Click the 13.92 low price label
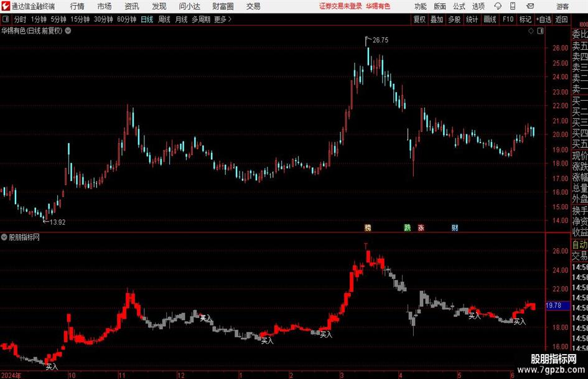Screen dimensions: 588x379 tap(57, 222)
